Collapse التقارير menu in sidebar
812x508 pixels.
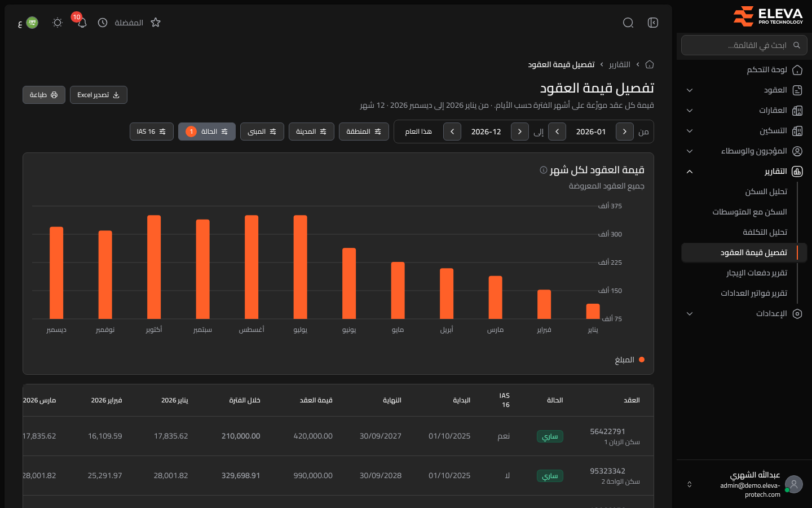click(742, 171)
